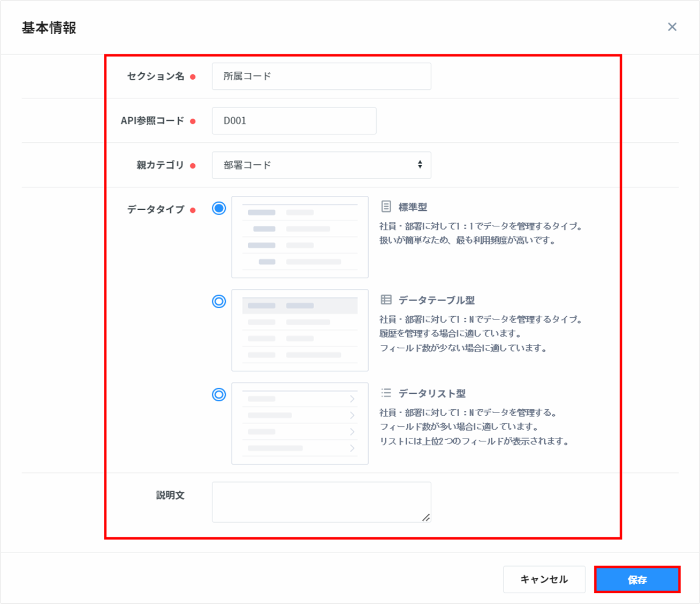
Task: Grab the 説明文 textarea resize handle
Action: [426, 517]
